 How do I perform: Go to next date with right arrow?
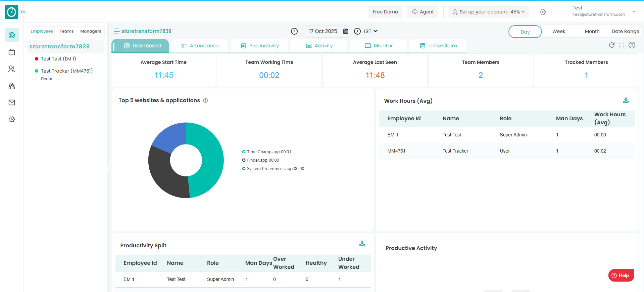click(x=358, y=31)
